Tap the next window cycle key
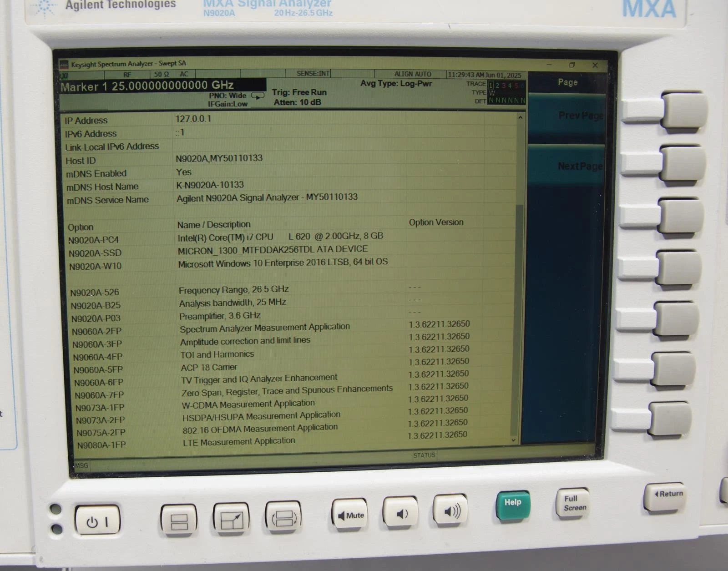 coord(283,518)
